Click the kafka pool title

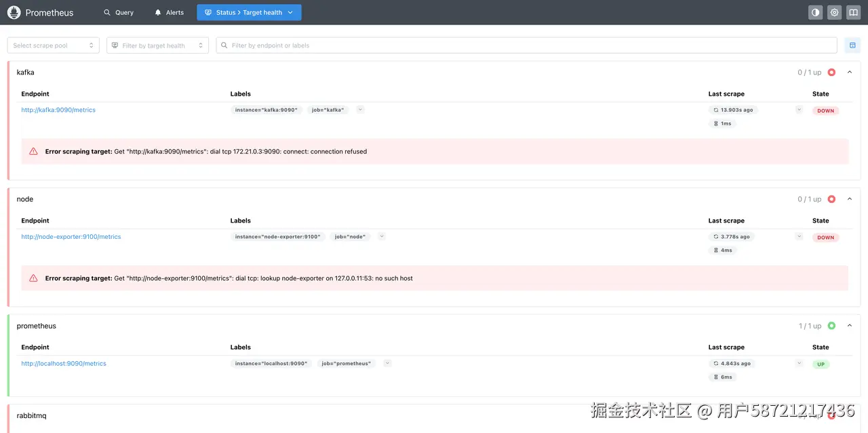(25, 72)
